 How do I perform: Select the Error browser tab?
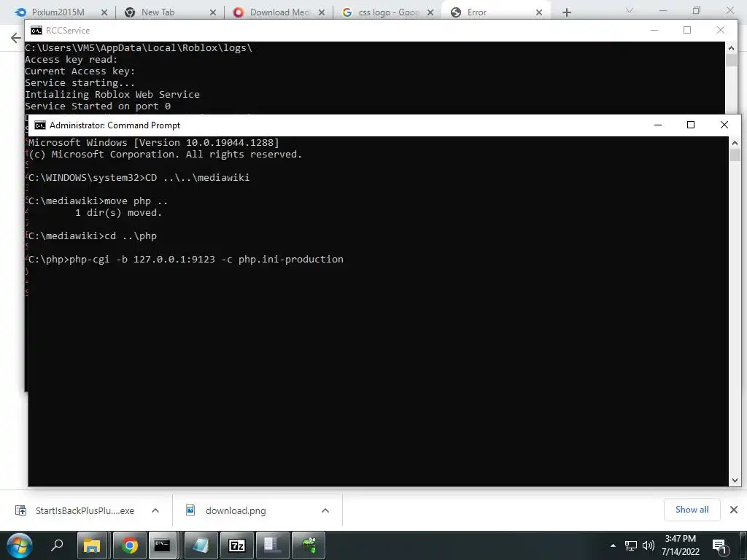495,12
